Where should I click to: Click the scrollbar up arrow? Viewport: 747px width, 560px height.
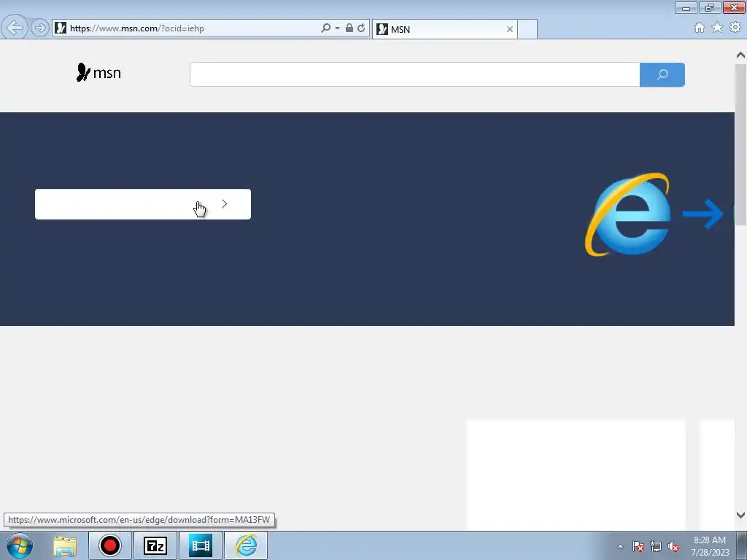point(740,55)
